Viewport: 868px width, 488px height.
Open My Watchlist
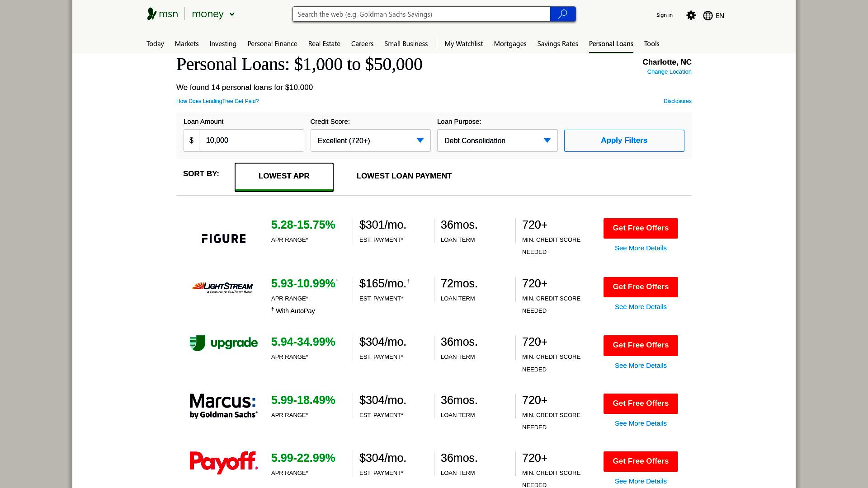coord(463,44)
